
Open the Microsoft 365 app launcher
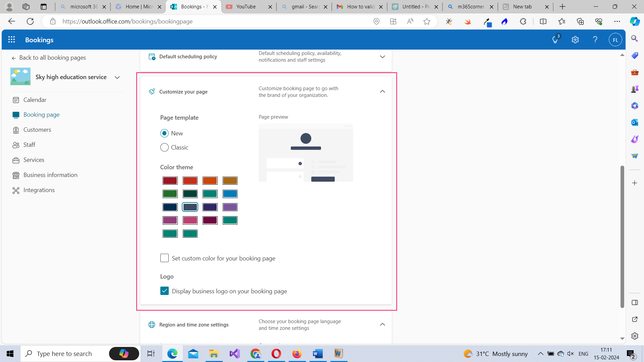[x=11, y=39]
